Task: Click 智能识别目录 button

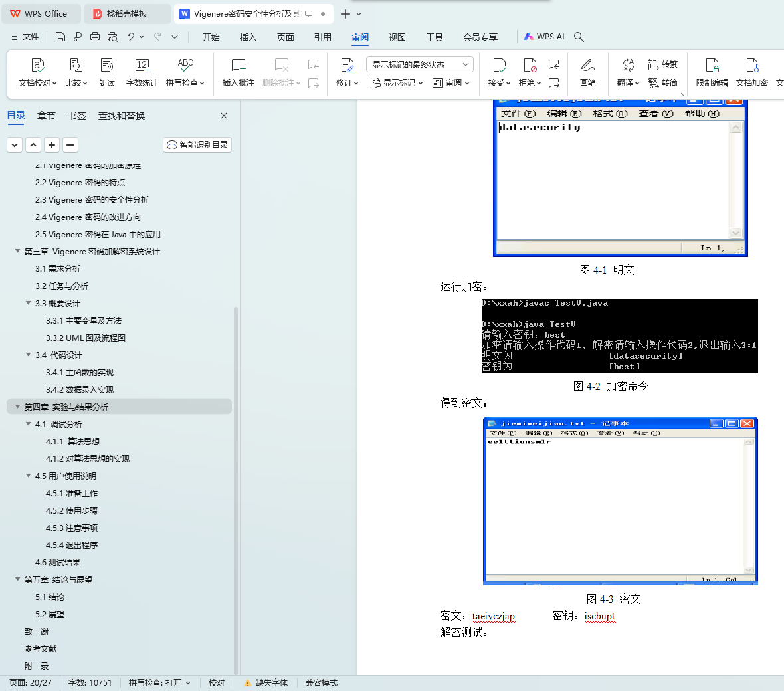Action: pos(197,145)
